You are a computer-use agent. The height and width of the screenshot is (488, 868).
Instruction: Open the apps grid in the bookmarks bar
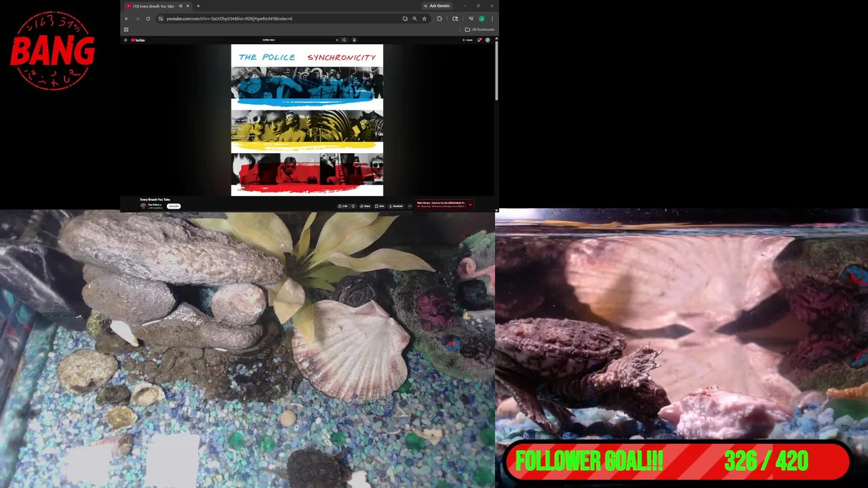pyautogui.click(x=126, y=30)
